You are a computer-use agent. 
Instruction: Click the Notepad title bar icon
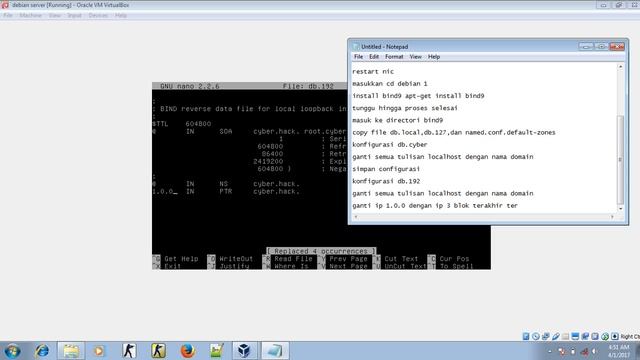pos(356,47)
